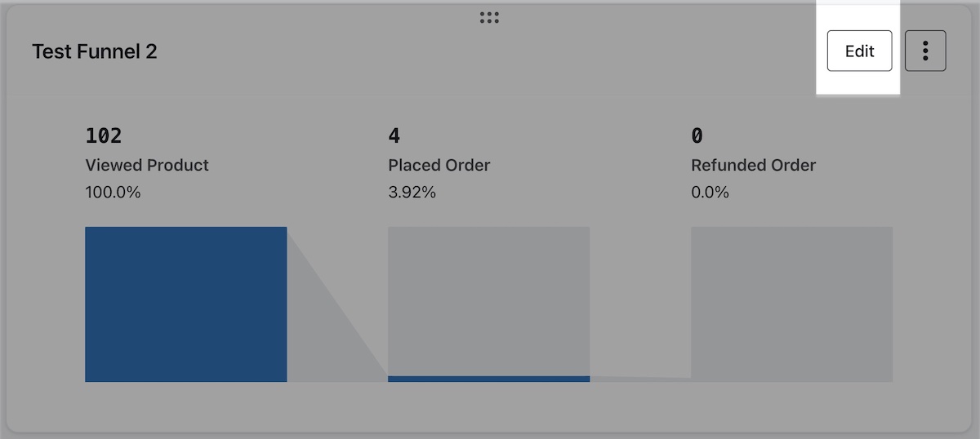Click the 3.92% conversion percentage
This screenshot has width=980, height=439.
412,193
